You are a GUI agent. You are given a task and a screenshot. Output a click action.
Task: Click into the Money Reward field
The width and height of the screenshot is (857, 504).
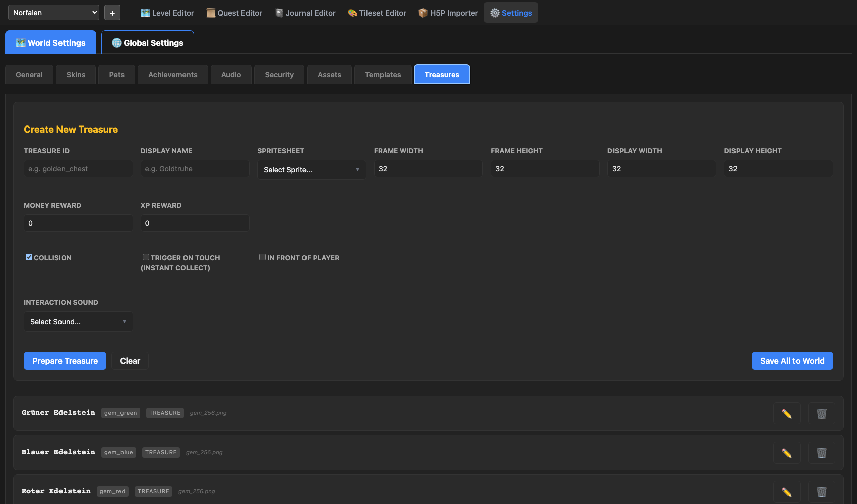point(78,223)
